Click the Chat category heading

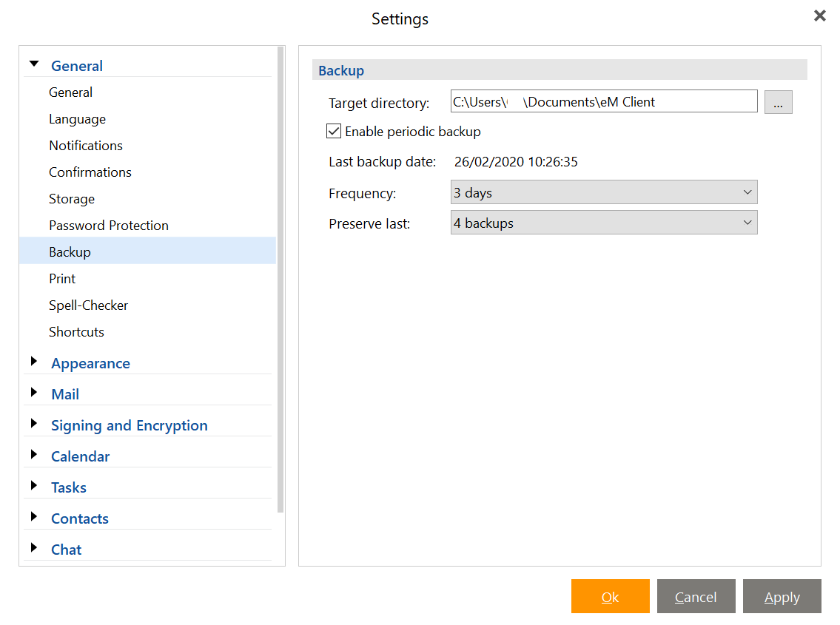pos(67,550)
